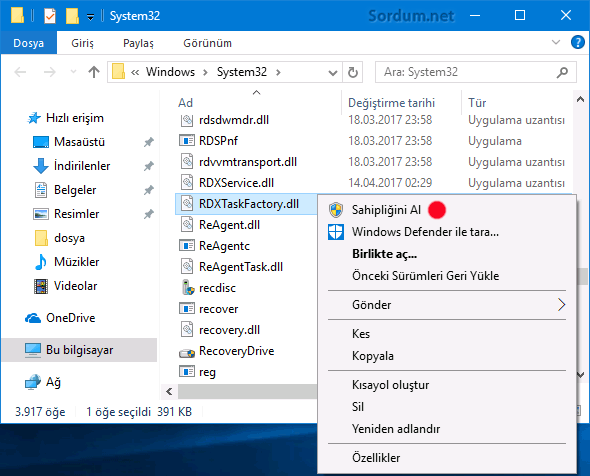Select the RDXService.dll file
The width and height of the screenshot is (590, 476).
[236, 183]
